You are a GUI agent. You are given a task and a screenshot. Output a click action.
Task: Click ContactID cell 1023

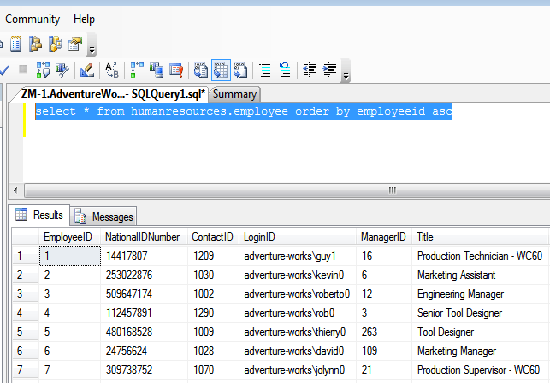coord(213,350)
